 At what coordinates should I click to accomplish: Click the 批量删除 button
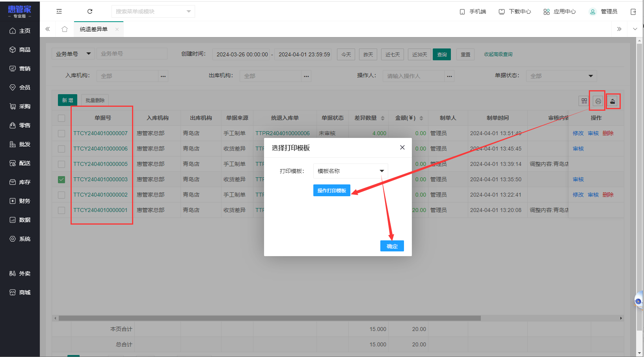[95, 100]
